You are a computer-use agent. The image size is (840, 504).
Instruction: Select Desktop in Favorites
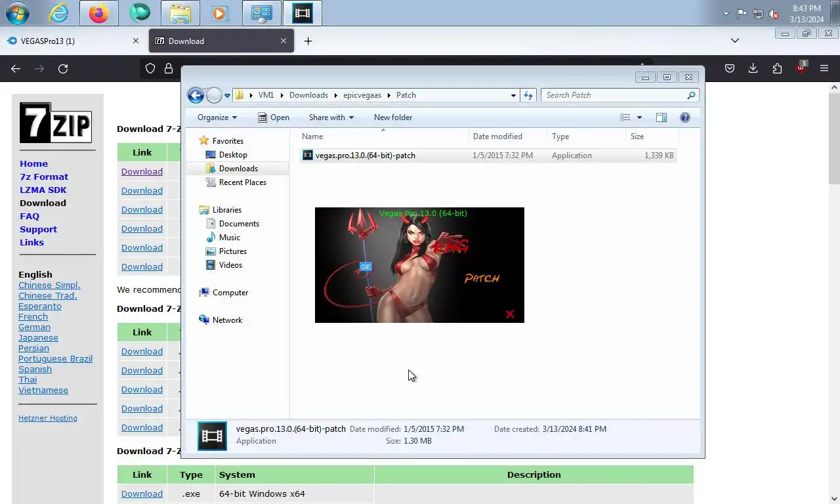pos(233,155)
